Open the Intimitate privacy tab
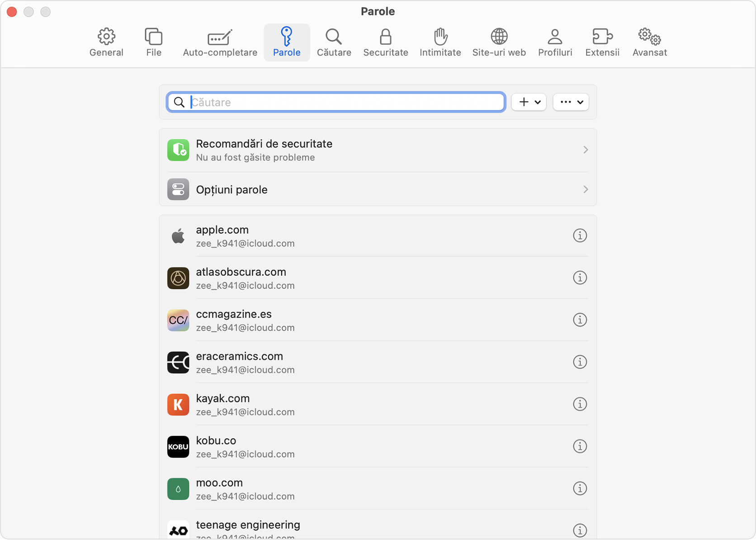756x540 pixels. 440,43
